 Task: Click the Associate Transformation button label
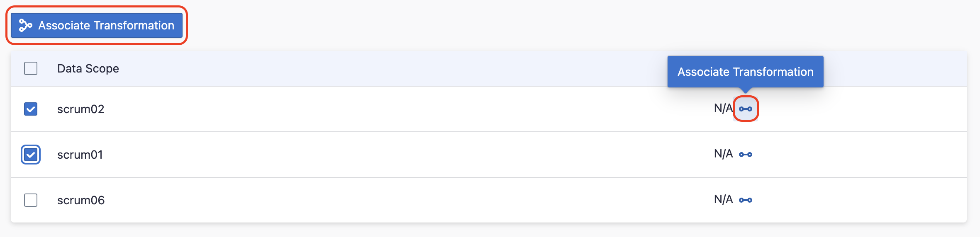click(106, 26)
